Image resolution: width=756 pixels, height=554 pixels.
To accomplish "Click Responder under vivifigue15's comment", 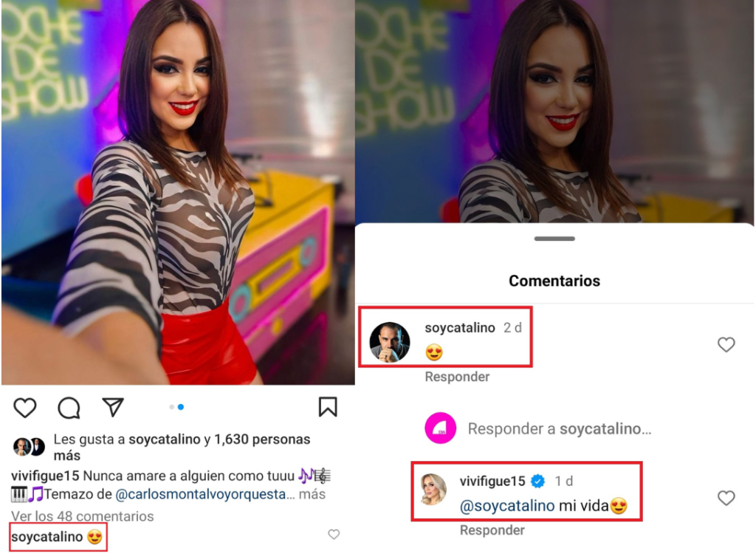I will tap(492, 530).
